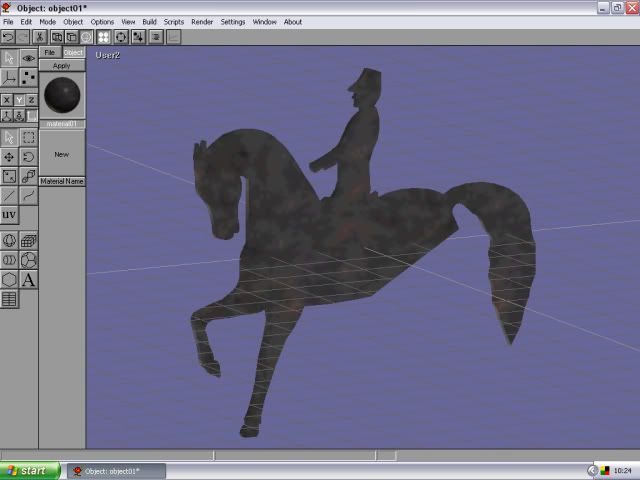The width and height of the screenshot is (640, 480).
Task: Open the Render menu
Action: pos(202,21)
